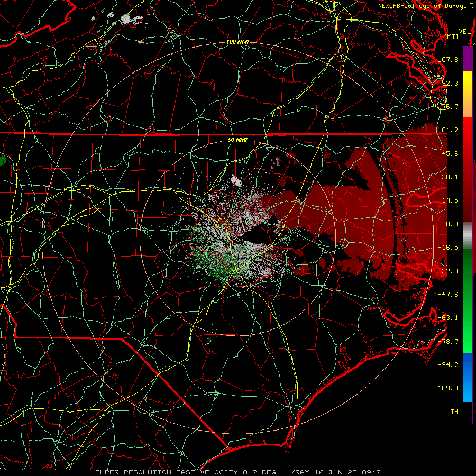
Task: Select the 14.5 value on velocity scale
Action: click(451, 200)
